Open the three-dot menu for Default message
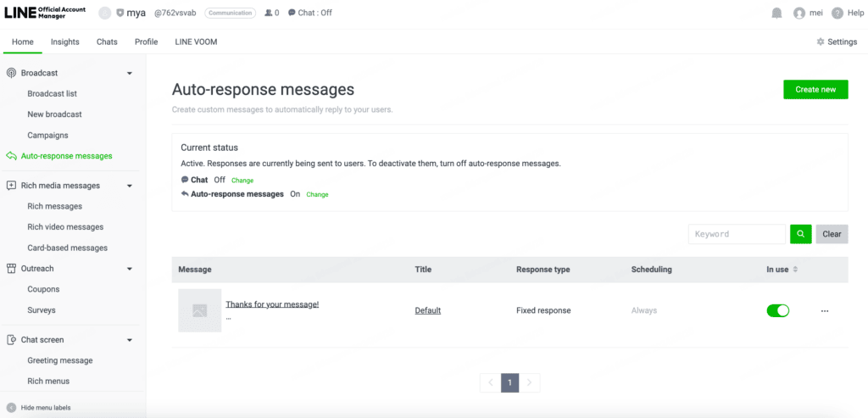This screenshot has width=868, height=418. click(825, 310)
